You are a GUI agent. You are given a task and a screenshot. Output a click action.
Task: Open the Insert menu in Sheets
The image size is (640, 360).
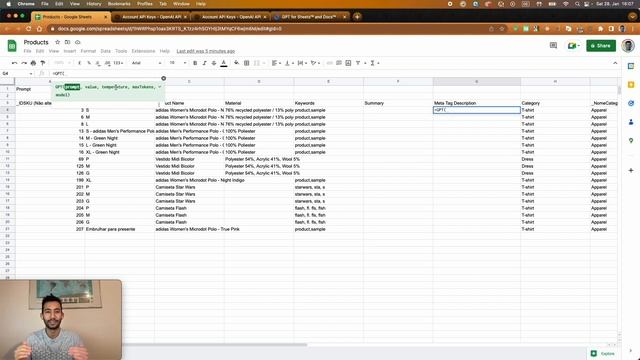(70, 51)
